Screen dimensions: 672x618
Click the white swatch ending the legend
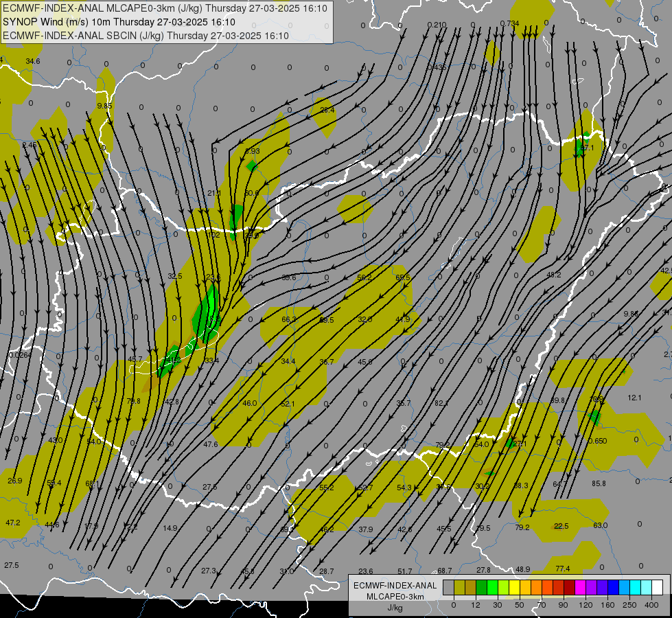pos(657,588)
